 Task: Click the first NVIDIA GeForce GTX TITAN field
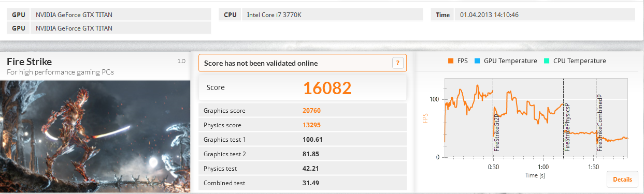tap(120, 15)
